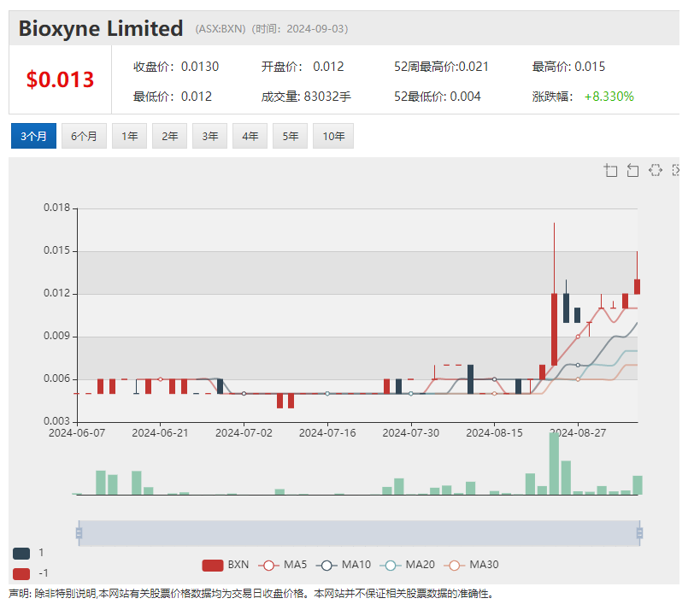This screenshot has width=694, height=616.
Task: Click the red '-1' visual map swatch
Action: tap(21, 573)
